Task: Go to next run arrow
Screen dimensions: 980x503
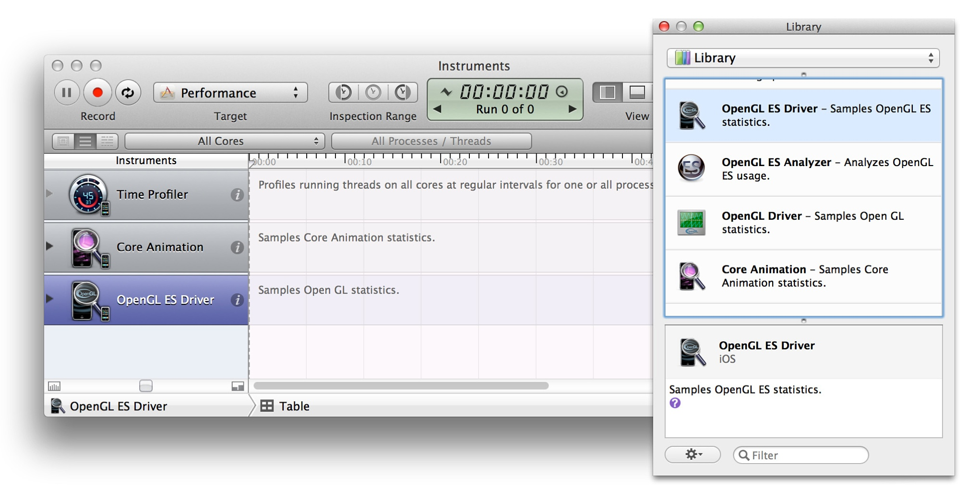Action: click(x=572, y=109)
